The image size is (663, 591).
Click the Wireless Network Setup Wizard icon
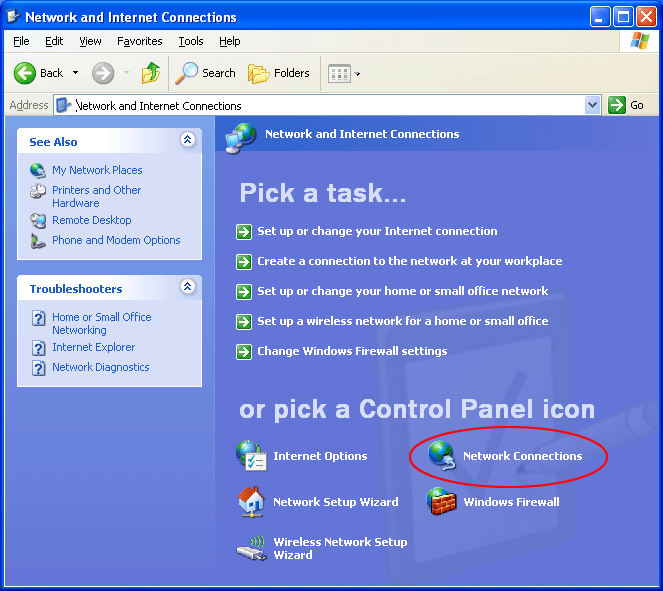click(251, 548)
